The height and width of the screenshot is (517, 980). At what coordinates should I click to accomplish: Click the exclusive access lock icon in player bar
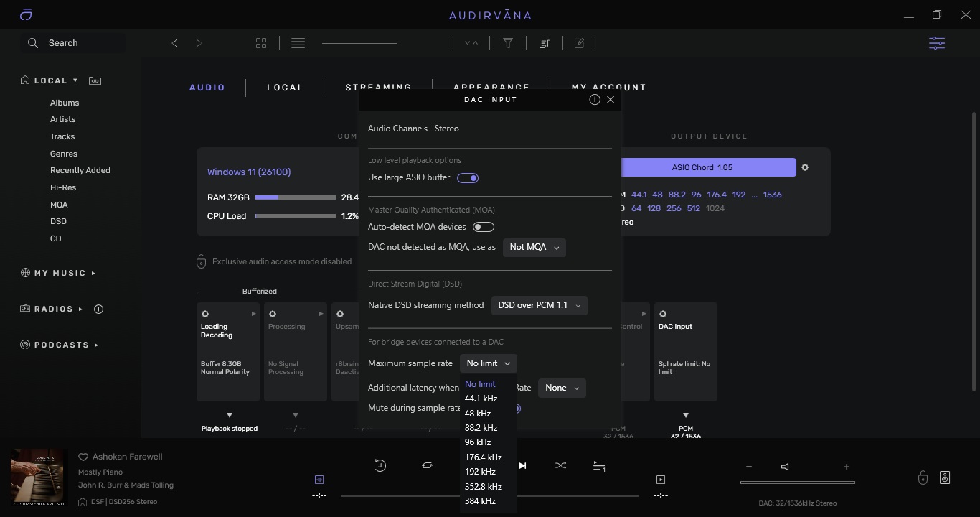pyautogui.click(x=923, y=477)
